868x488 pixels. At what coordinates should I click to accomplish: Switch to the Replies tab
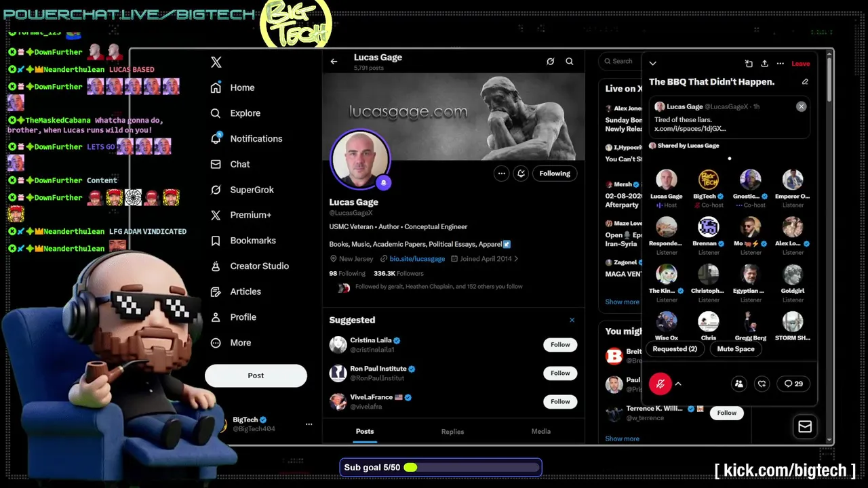tap(452, 432)
